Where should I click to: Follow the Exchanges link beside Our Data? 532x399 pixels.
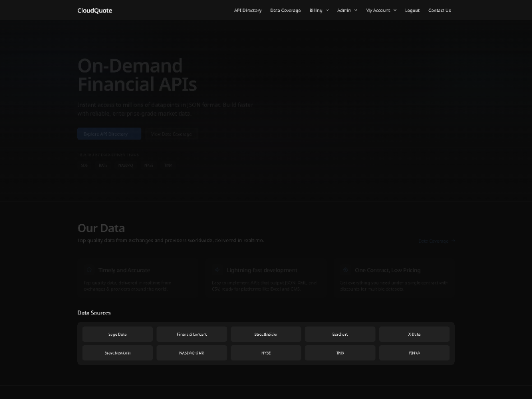click(436, 241)
